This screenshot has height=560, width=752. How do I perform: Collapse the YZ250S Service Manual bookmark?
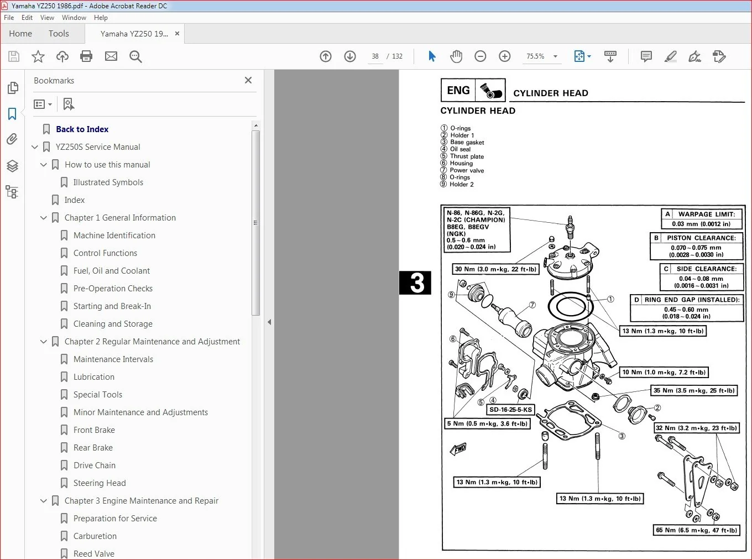pyautogui.click(x=35, y=147)
